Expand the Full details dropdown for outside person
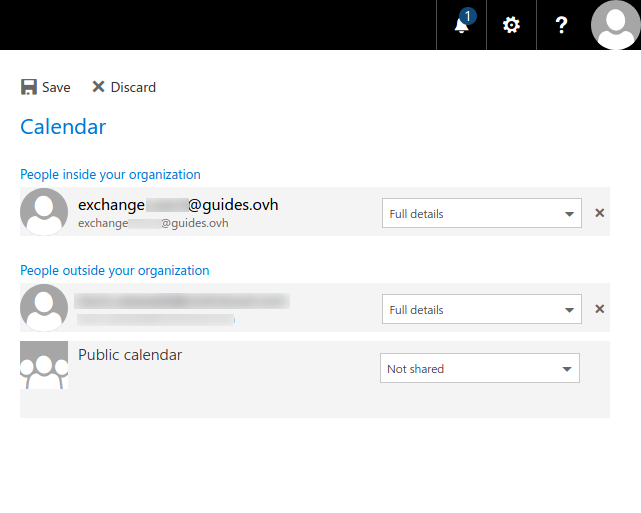Viewport: 641px width, 513px height. [x=481, y=309]
